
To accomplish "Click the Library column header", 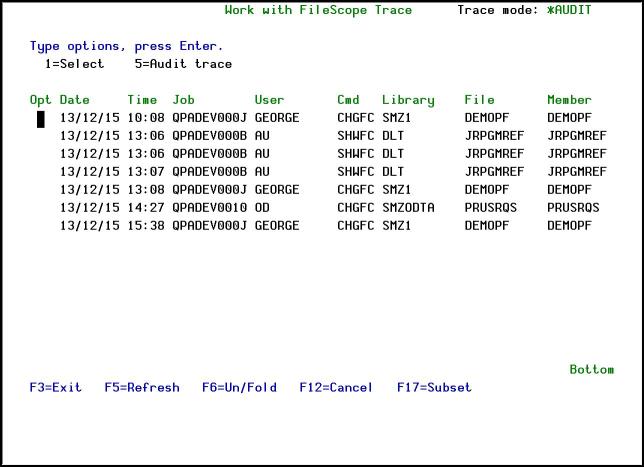I will pos(408,100).
